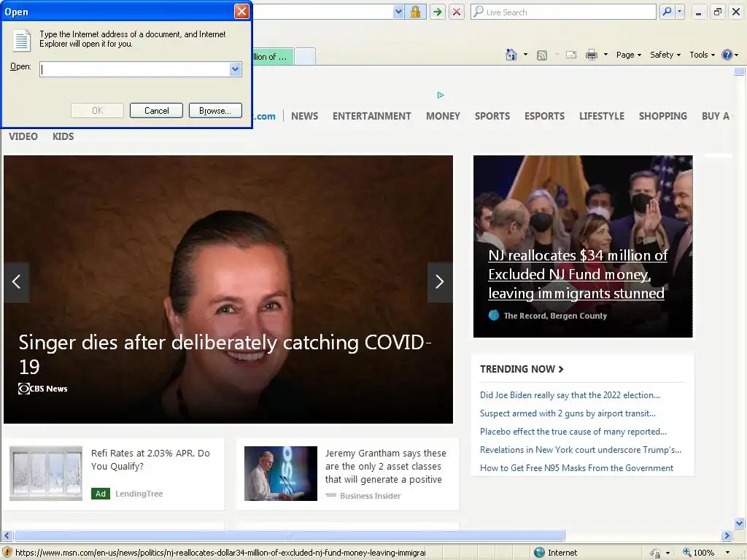Click the Browse... button
The height and width of the screenshot is (560, 747).
click(x=215, y=111)
